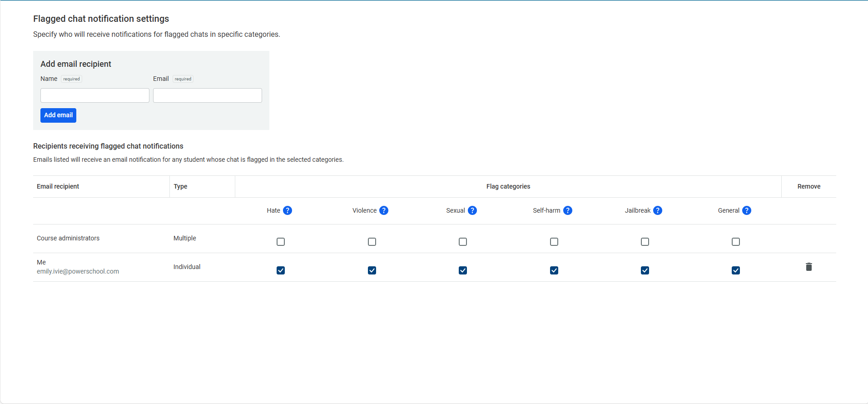868x404 pixels.
Task: Enable Jailbreak for Course administrators
Action: (645, 242)
